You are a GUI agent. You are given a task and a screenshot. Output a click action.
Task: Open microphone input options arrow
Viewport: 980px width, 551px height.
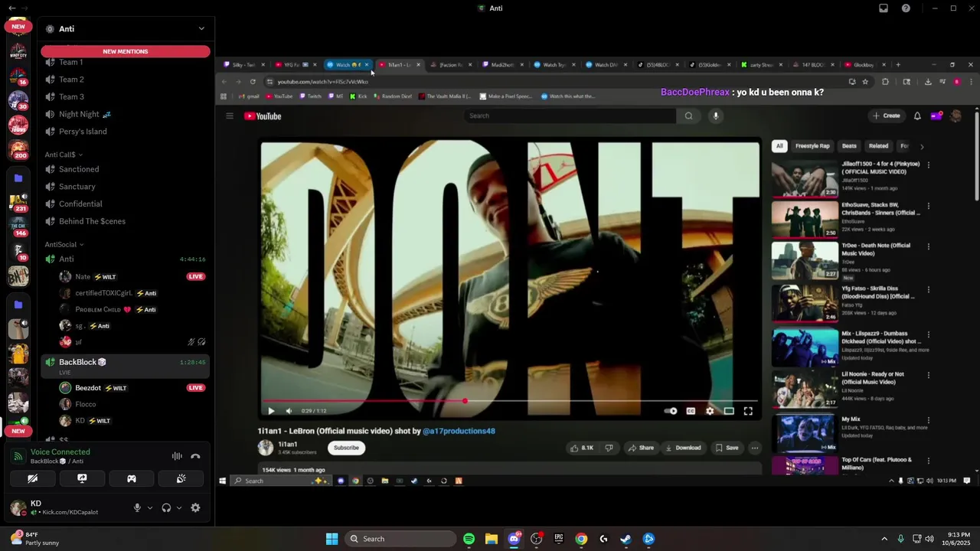[x=149, y=507]
